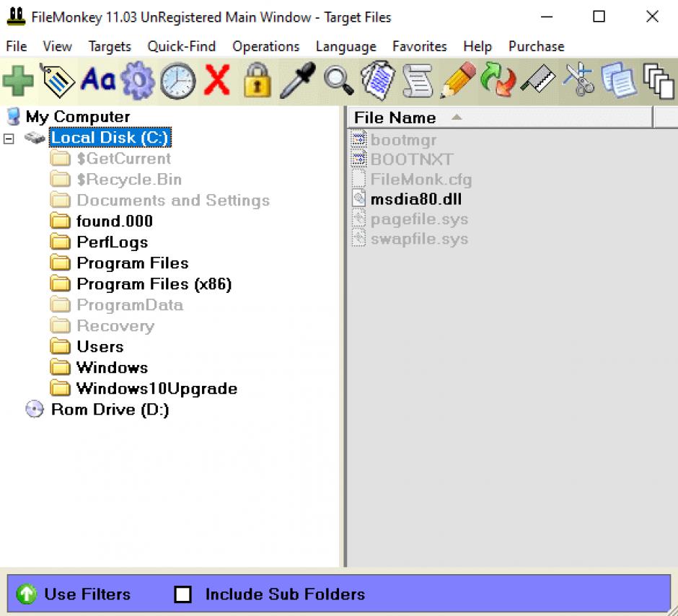
Task: Open the Help menu
Action: pyautogui.click(x=477, y=46)
